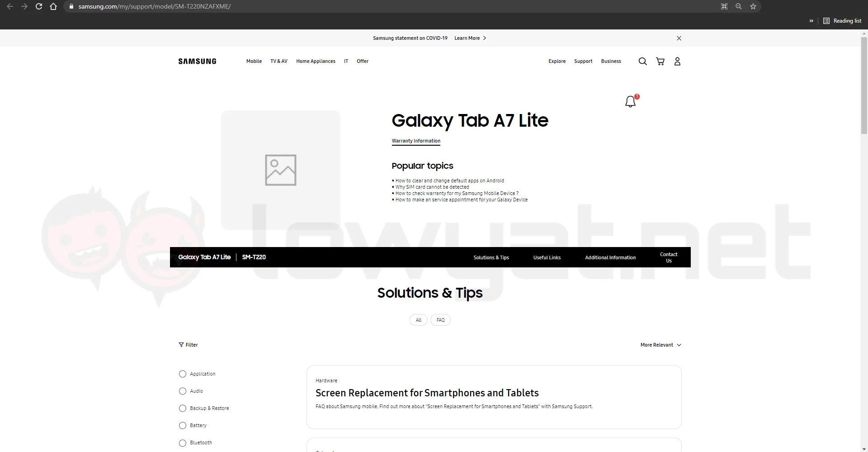868x452 pixels.
Task: Jump to Useful Links tab
Action: (547, 257)
